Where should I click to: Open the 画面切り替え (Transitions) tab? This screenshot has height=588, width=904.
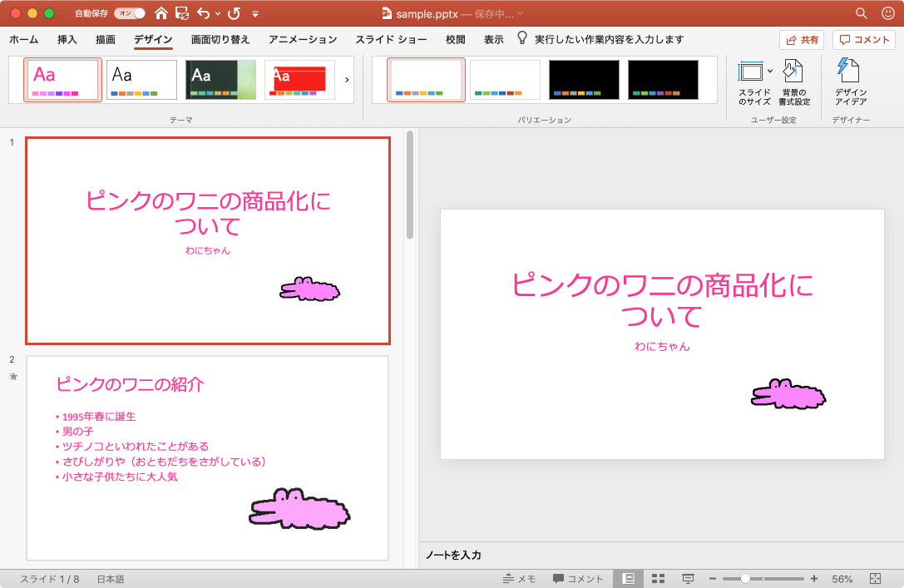click(220, 39)
